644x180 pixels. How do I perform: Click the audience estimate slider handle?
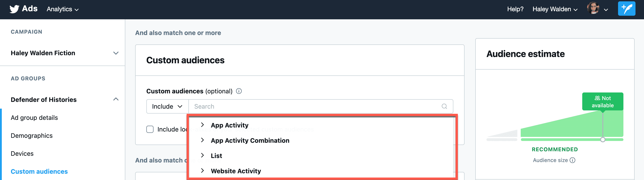click(x=603, y=140)
